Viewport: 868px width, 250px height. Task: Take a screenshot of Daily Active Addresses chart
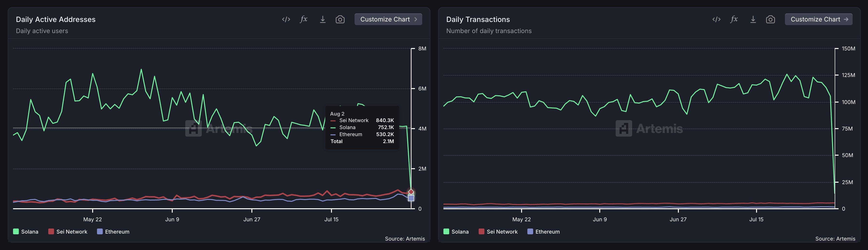point(340,20)
